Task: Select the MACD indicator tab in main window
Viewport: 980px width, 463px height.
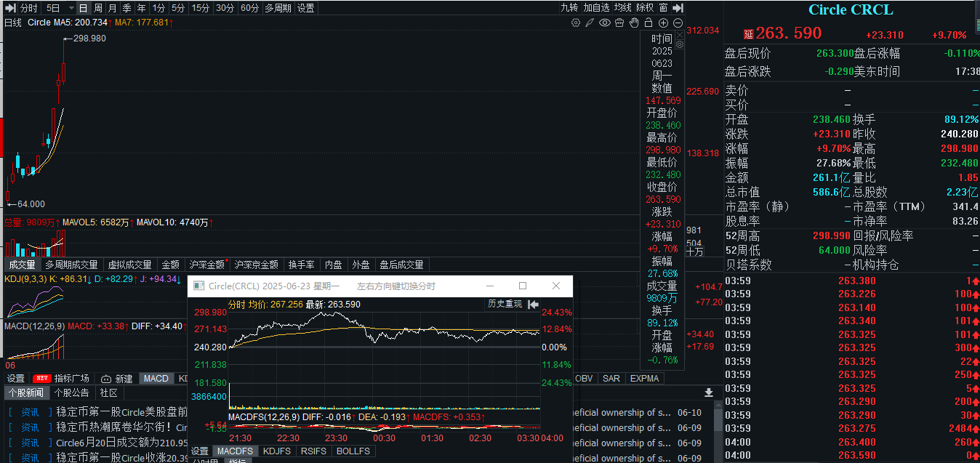Action: 156,379
